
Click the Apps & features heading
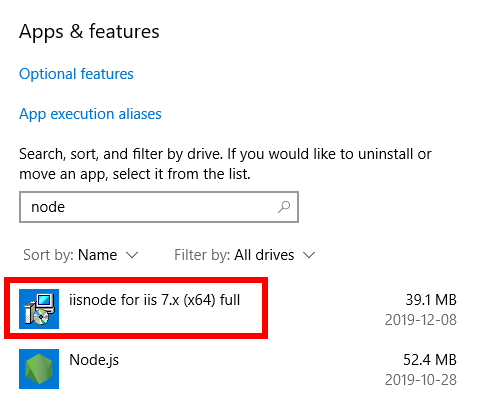tap(89, 32)
